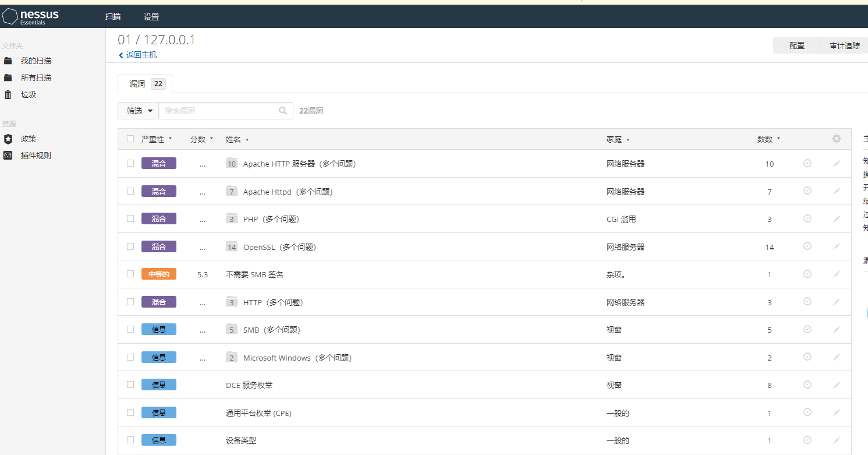Select the 漏洞 22 tab
The image size is (868, 455).
pos(145,84)
